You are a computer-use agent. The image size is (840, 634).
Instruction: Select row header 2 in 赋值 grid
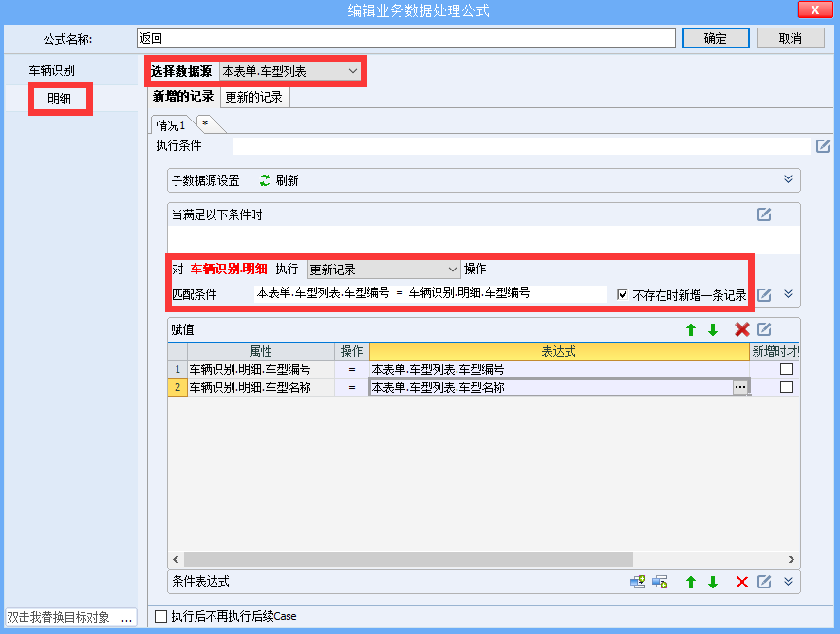pos(177,387)
